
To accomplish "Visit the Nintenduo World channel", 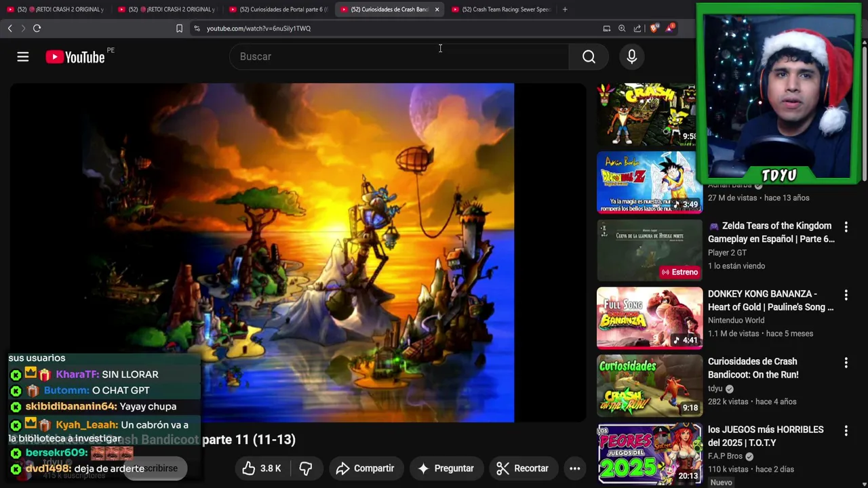I will [736, 321].
